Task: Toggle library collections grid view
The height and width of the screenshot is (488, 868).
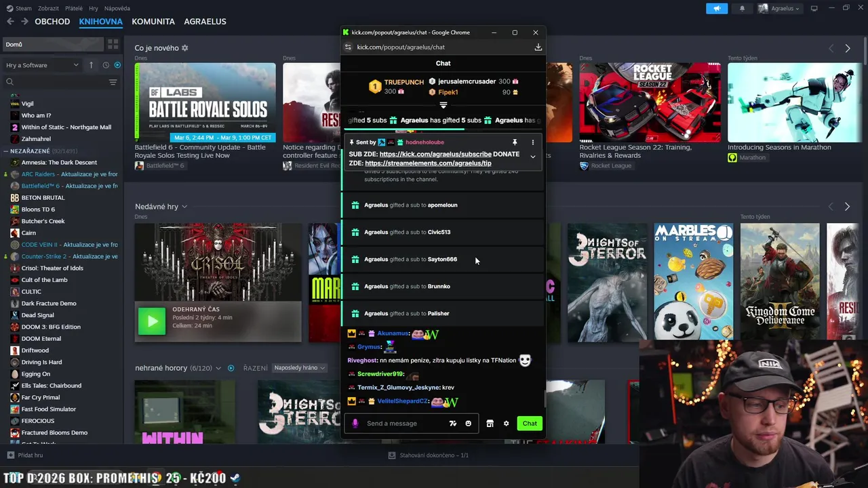Action: [x=113, y=44]
